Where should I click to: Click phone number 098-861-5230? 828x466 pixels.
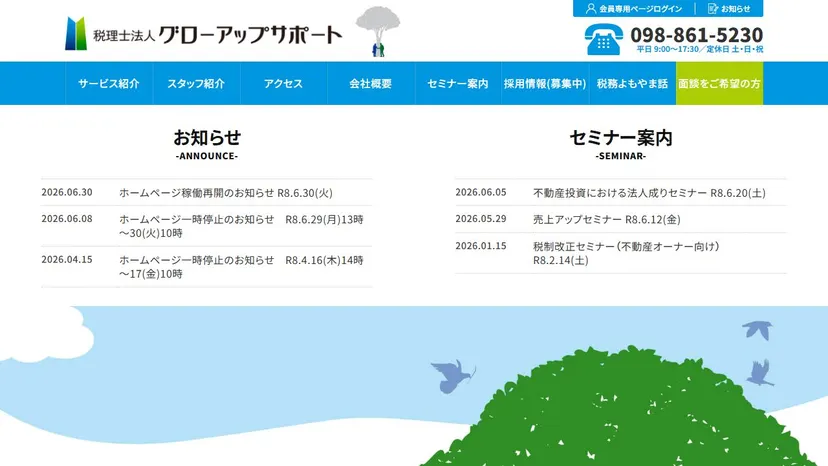coord(697,35)
